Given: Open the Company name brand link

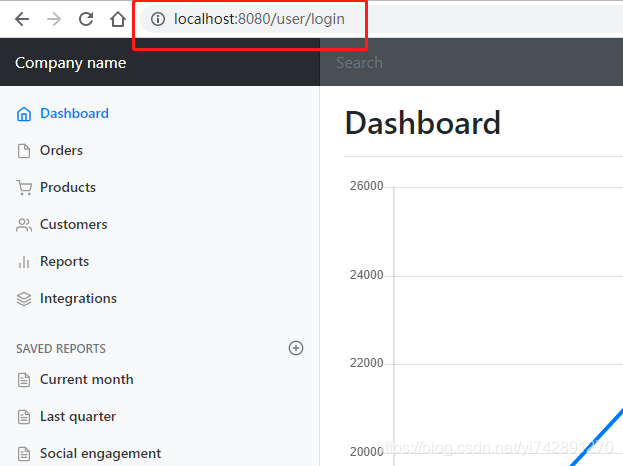Looking at the screenshot, I should click(x=70, y=63).
